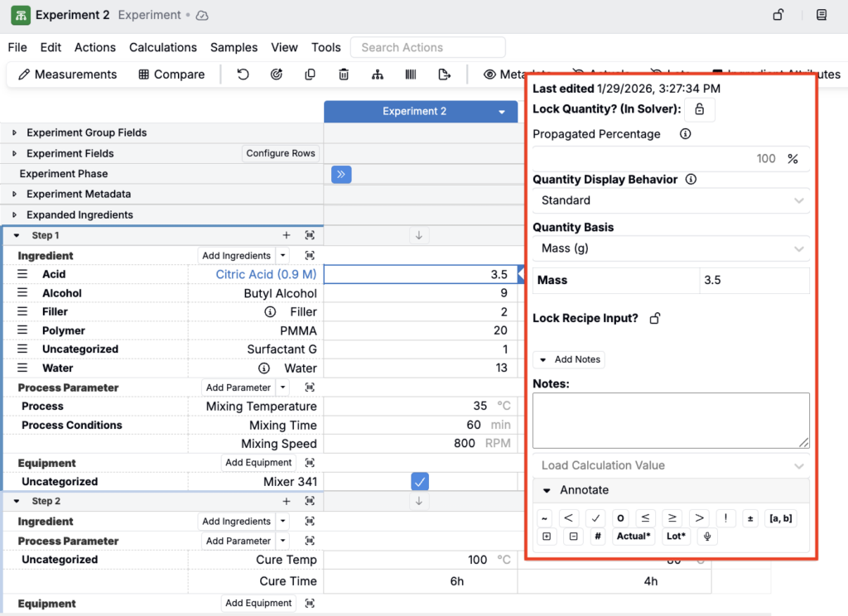Toggle the Lock Recipe Input padlock
Viewport: 848px width, 616px height.
click(x=655, y=319)
